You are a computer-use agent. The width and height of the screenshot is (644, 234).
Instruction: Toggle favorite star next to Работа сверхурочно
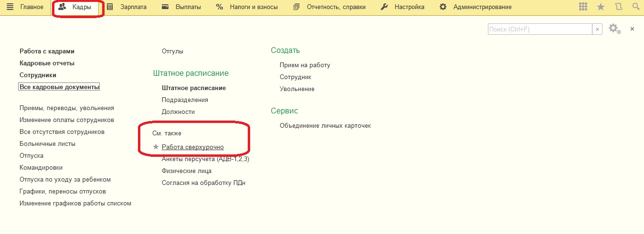click(156, 147)
